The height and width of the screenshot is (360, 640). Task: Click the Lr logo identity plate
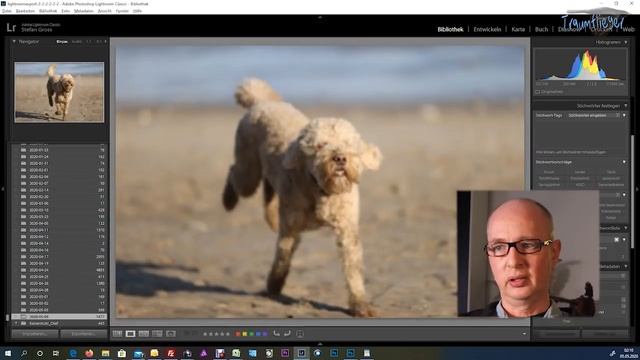click(11, 28)
